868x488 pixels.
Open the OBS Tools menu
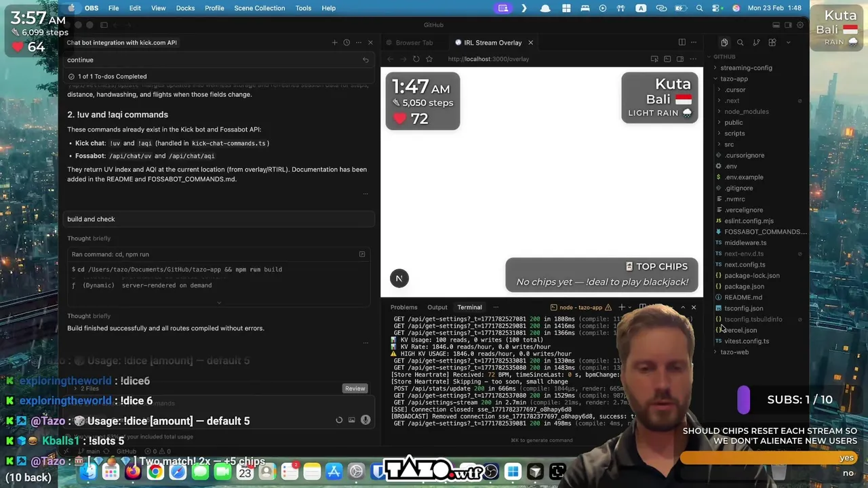point(303,8)
